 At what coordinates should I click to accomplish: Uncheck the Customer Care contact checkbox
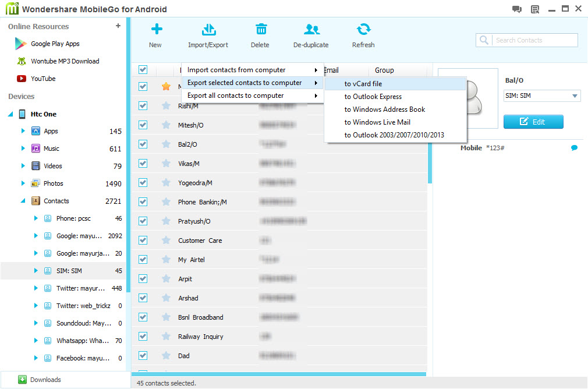pos(143,240)
